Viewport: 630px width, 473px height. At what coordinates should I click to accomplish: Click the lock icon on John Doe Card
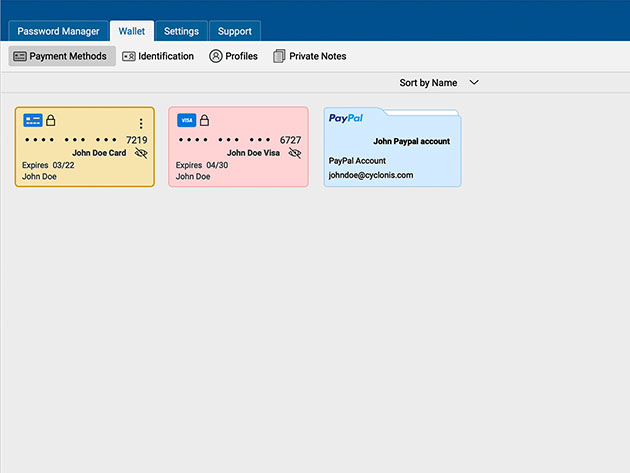click(x=51, y=120)
